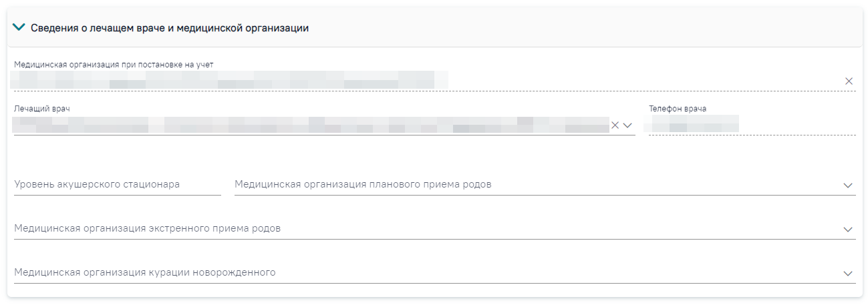This screenshot has width=868, height=305.
Task: Open the Лечащий врач dropdown arrow
Action: 627,125
